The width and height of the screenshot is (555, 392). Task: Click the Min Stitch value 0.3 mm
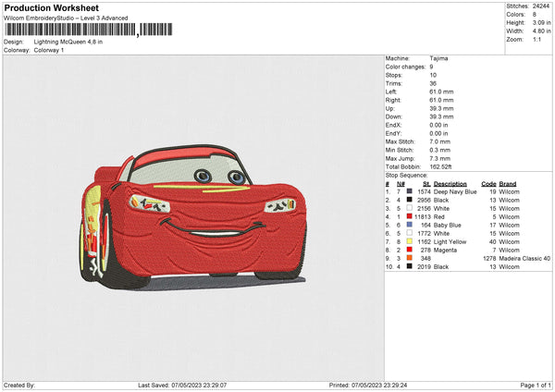(439, 150)
